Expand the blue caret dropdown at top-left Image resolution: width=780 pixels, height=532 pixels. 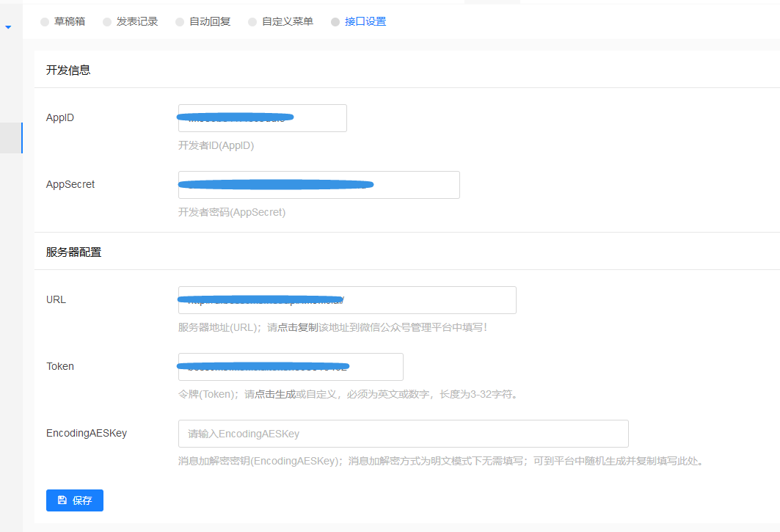point(8,27)
